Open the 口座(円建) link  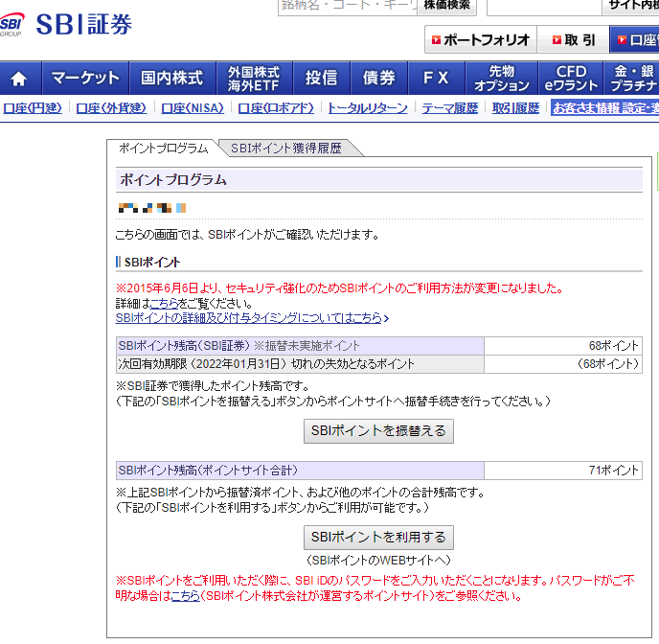pyautogui.click(x=33, y=108)
